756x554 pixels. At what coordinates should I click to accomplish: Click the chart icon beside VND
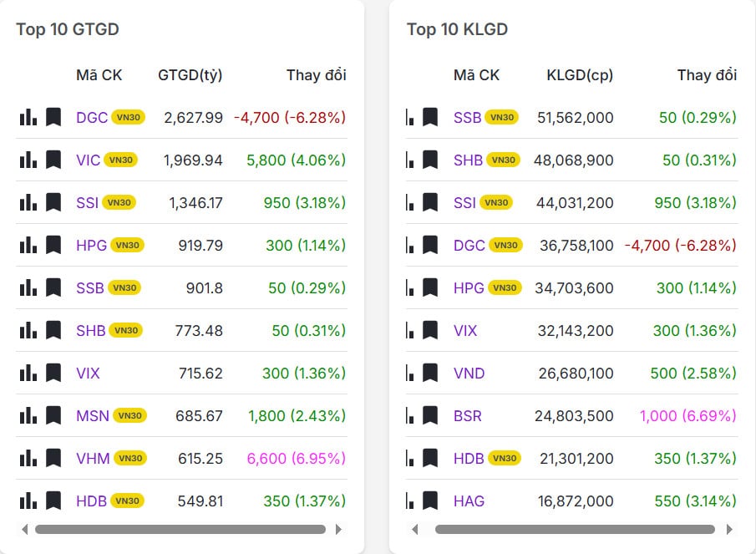click(411, 373)
